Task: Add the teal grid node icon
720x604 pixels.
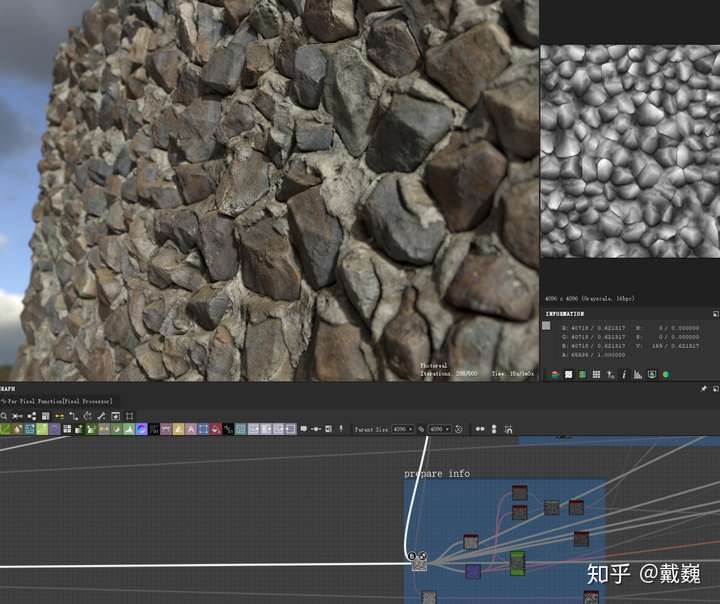Action: (241, 429)
